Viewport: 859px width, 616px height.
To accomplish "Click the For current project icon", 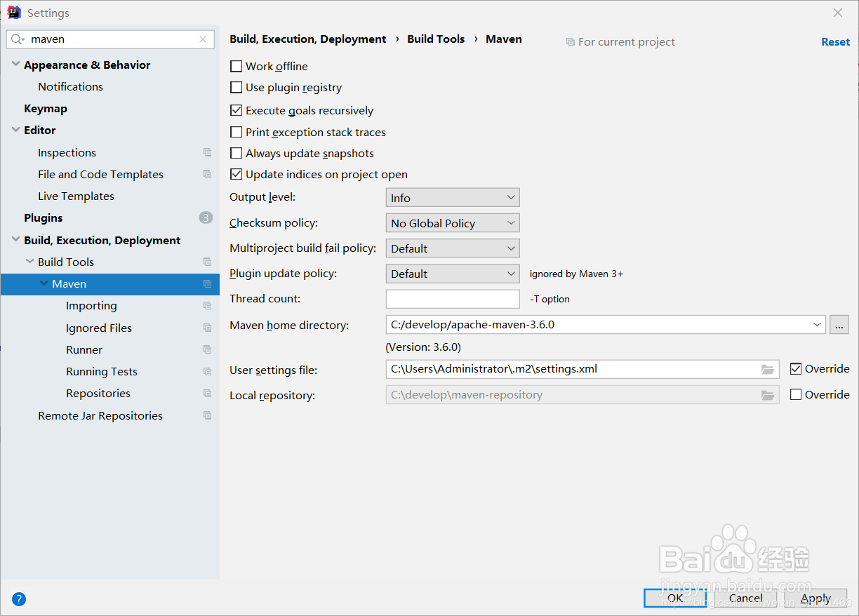I will 570,42.
